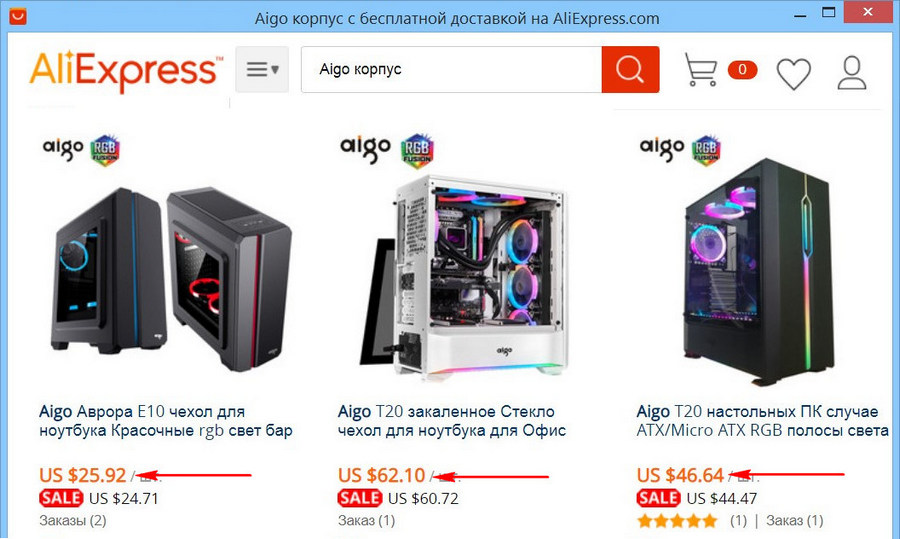Click the black RGB strip tower thumbnail
This screenshot has height=539, width=900.
point(759,272)
